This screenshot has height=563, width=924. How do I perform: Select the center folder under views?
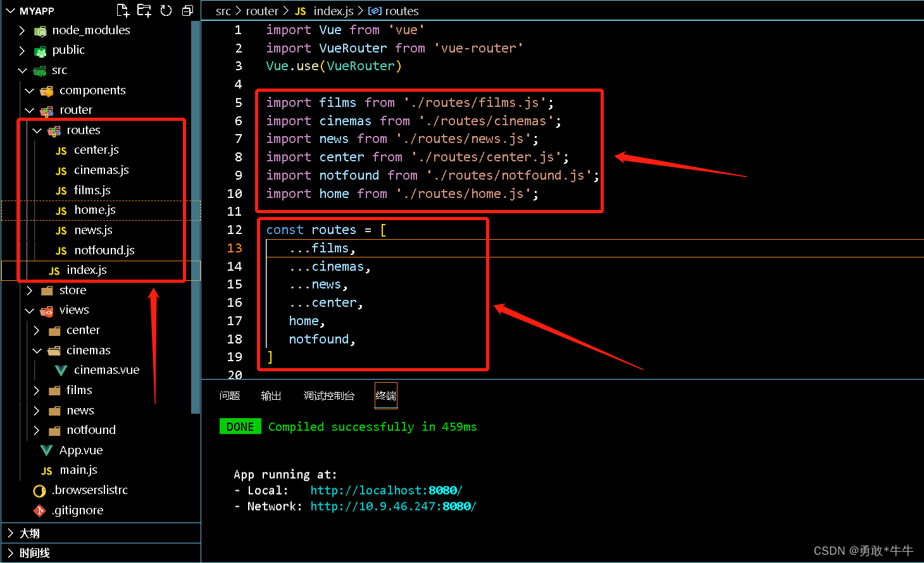tap(83, 330)
